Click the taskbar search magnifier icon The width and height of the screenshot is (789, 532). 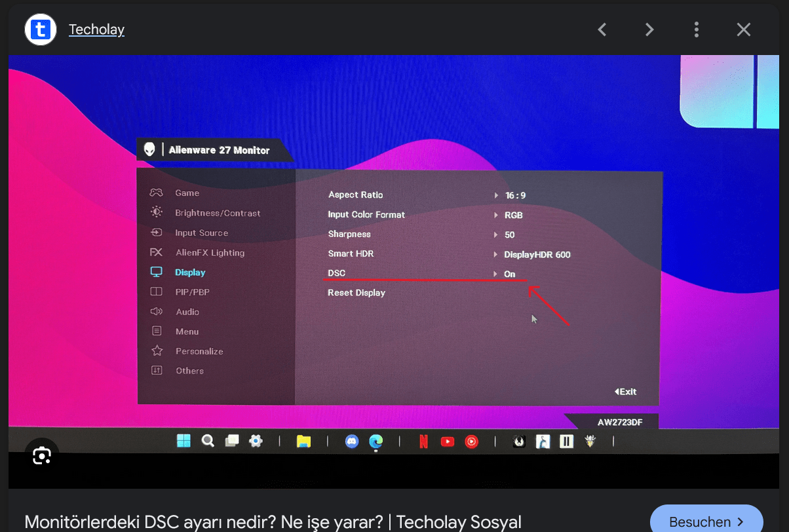pyautogui.click(x=208, y=441)
